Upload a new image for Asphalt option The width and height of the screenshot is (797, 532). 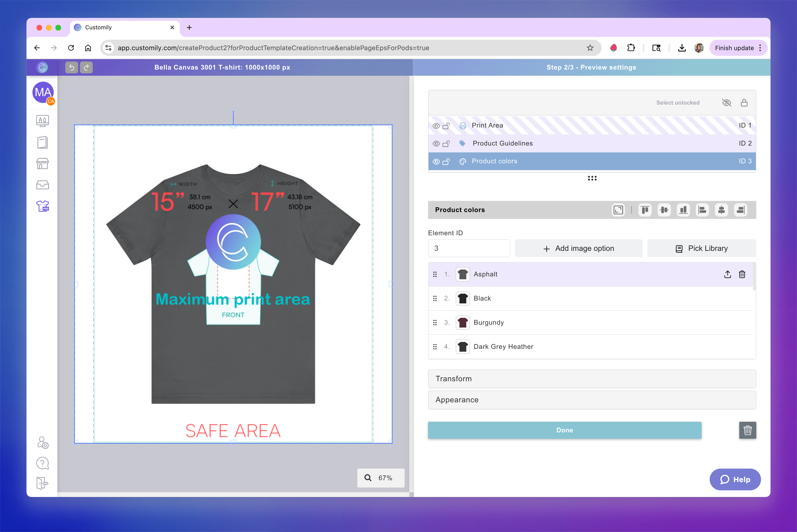click(727, 274)
